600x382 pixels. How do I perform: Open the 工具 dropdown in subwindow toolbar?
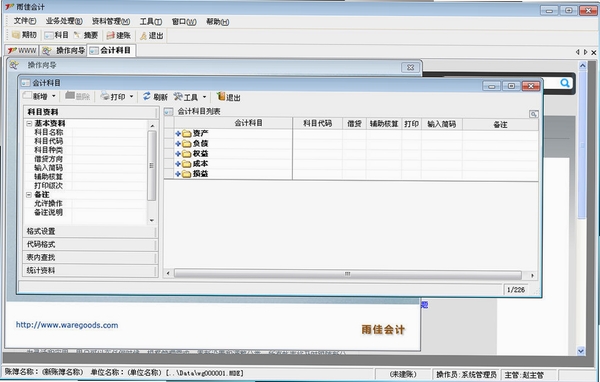tap(204, 97)
